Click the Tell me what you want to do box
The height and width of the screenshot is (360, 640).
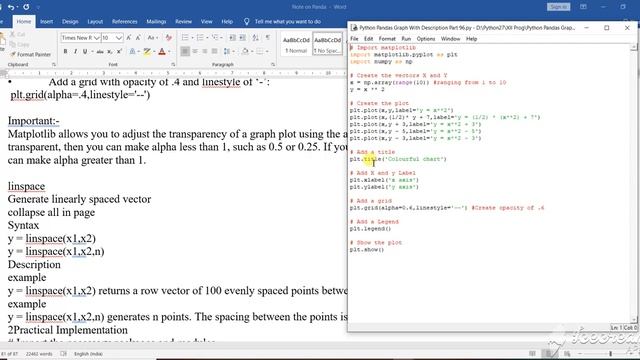tap(288, 22)
